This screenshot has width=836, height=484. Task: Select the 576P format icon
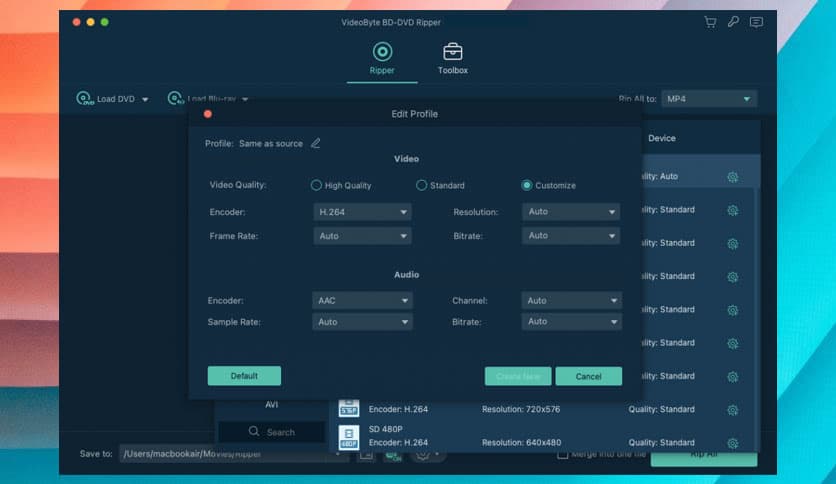[349, 408]
